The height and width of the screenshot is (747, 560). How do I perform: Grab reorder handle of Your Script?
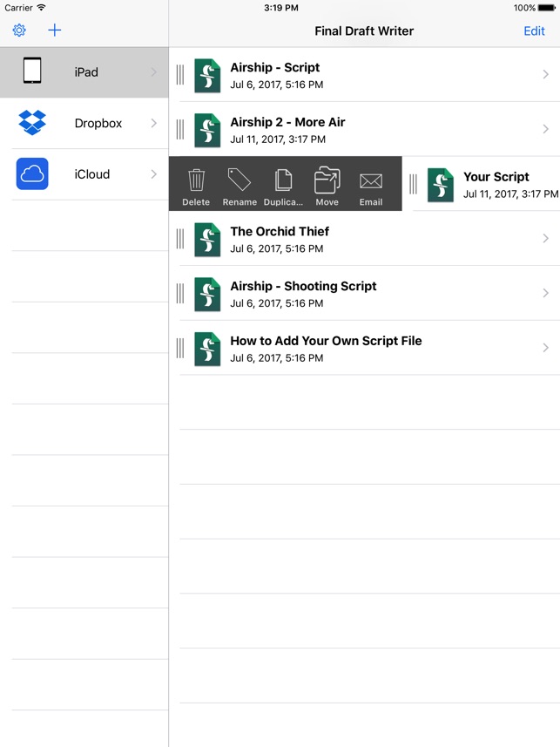[414, 185]
